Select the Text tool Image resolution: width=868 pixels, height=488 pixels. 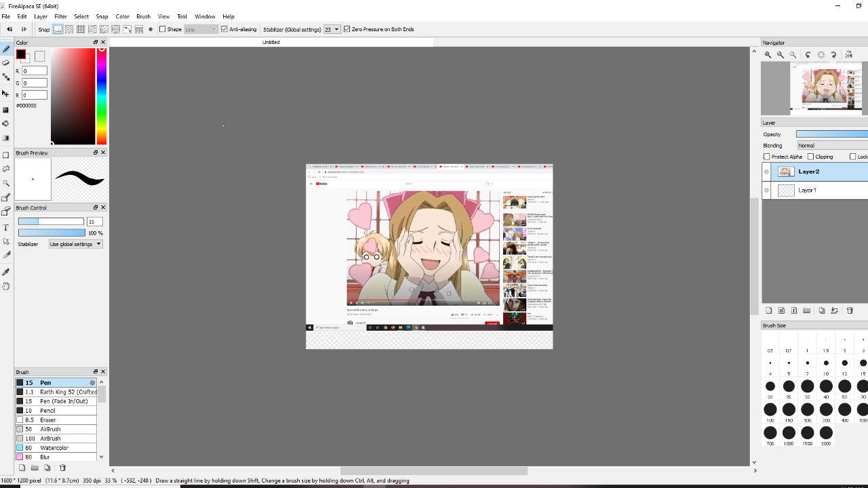(x=6, y=228)
